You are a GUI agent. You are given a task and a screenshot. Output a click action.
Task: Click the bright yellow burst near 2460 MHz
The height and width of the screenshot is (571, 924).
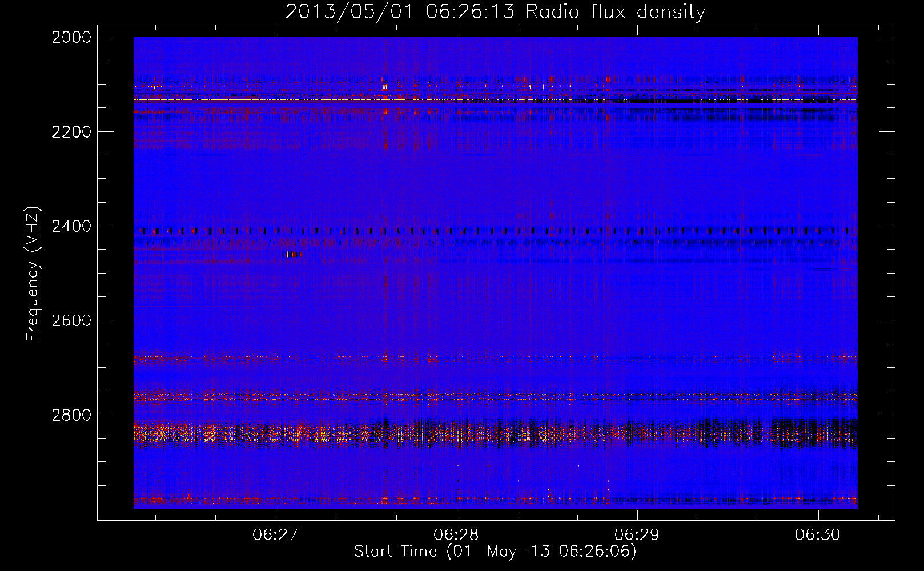pyautogui.click(x=294, y=255)
